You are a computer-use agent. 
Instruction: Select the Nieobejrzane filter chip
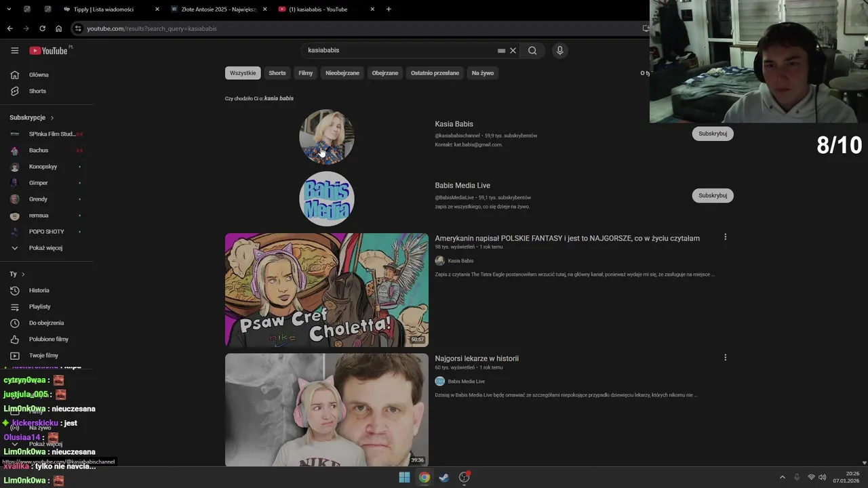[x=342, y=73]
